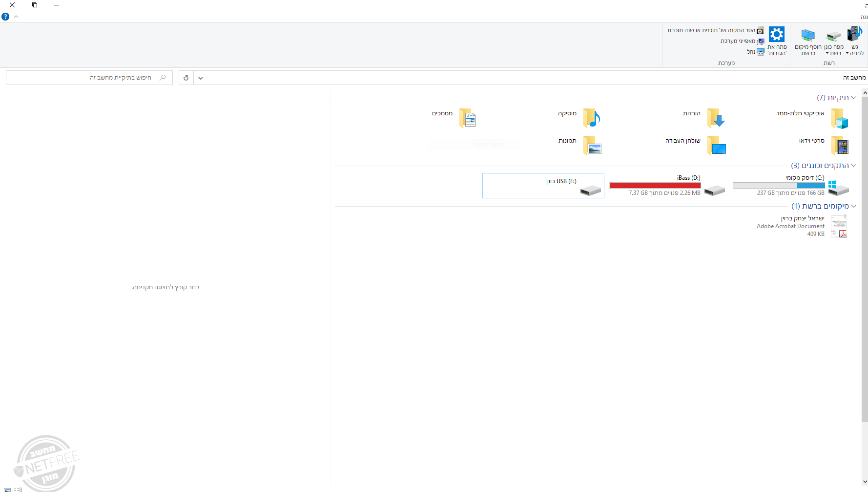Click the '166 GB פנויים מתוך 237 GB' text
This screenshot has width=868, height=492.
790,193
